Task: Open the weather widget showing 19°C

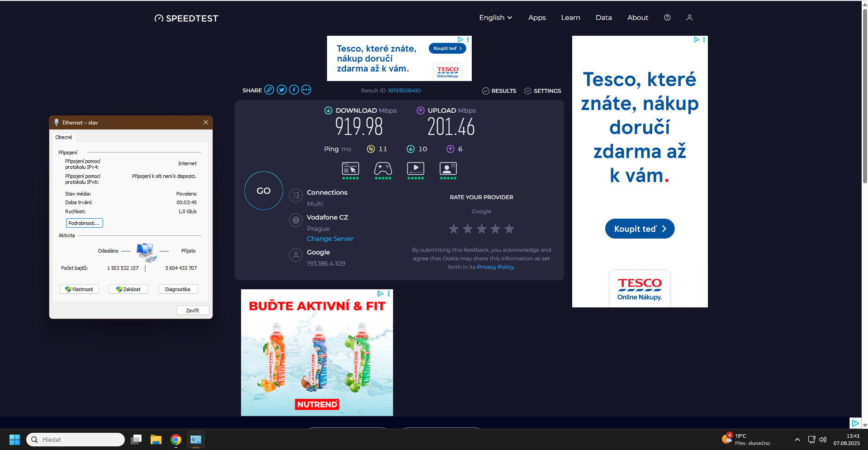Action: 746,440
